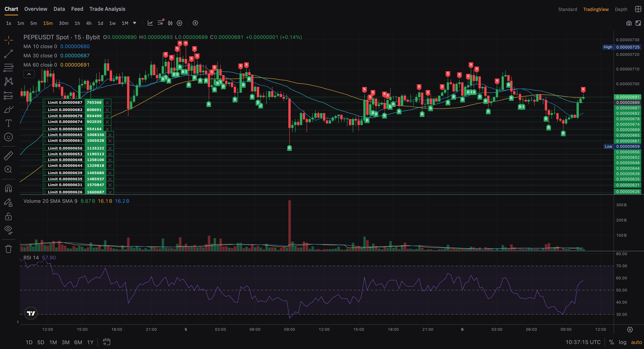Open the chart layout grid icon
This screenshot has width=644, height=349.
(x=638, y=9)
